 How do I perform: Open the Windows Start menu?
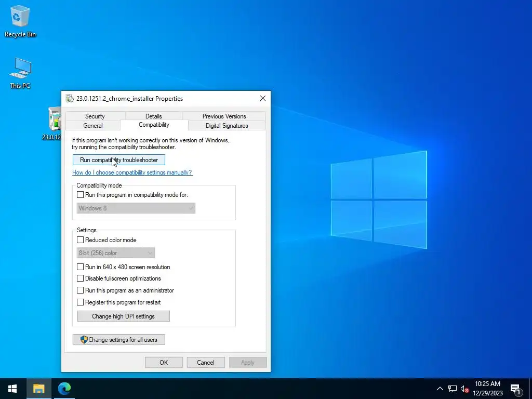point(12,389)
